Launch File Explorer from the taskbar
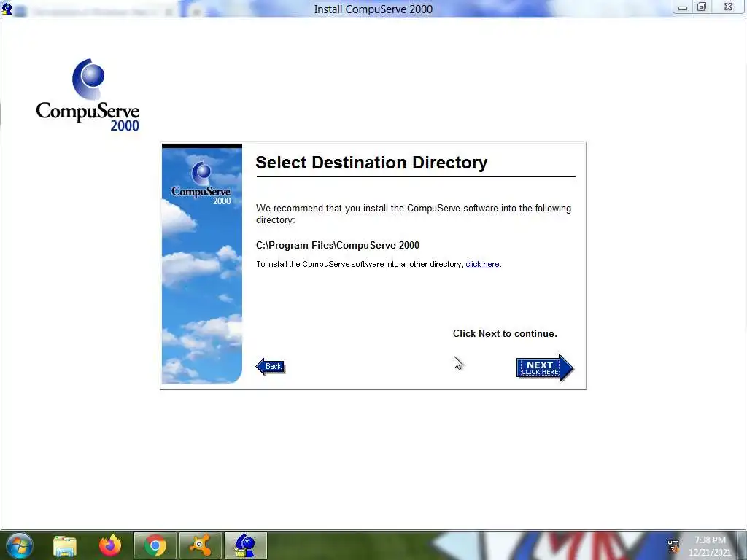The height and width of the screenshot is (560, 747). pyautogui.click(x=65, y=545)
